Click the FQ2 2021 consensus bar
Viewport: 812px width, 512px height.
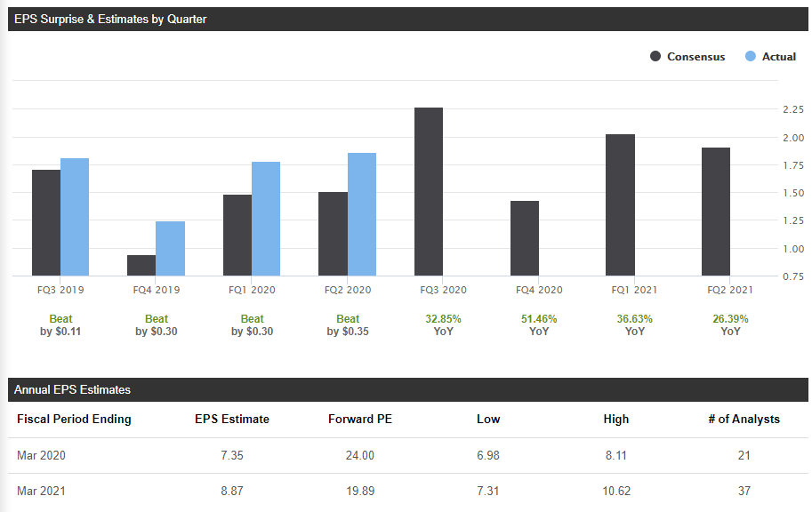716,213
